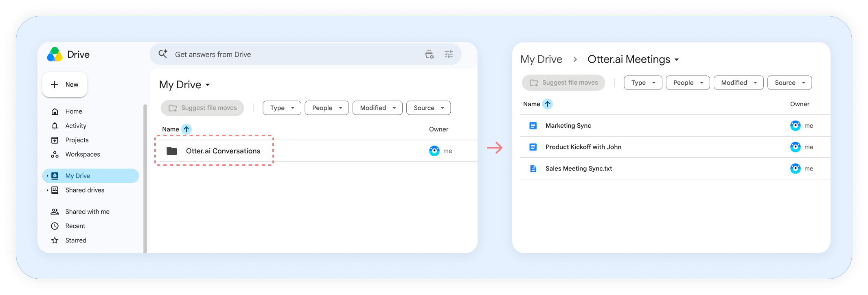Click the Workspaces sidebar icon
The width and height of the screenshot is (868, 295).
[x=55, y=154]
